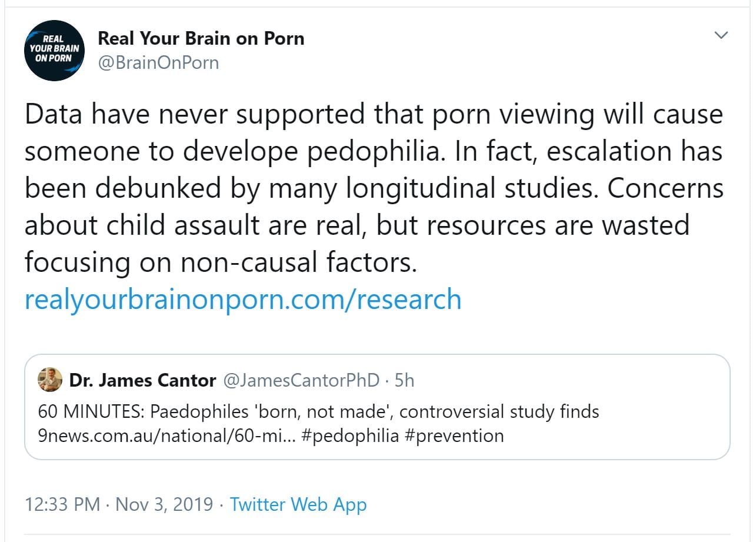Click the "5h" quoted tweet timestamp
The width and height of the screenshot is (756, 542).
point(404,381)
